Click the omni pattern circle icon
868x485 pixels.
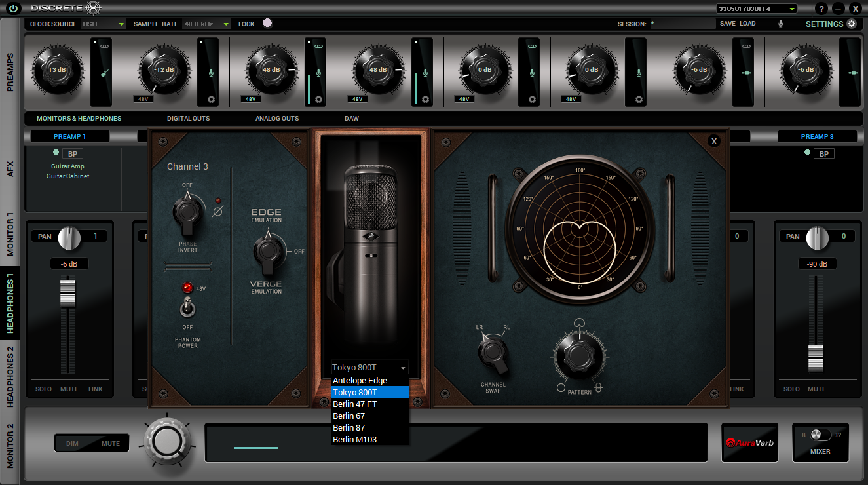coord(561,388)
